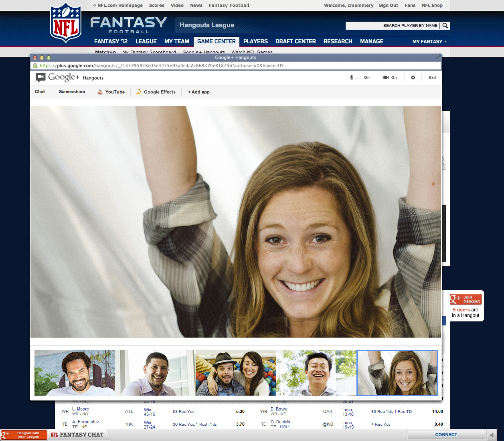The image size is (504, 441).
Task: Open the YouTube app in Hangouts
Action: pos(111,92)
